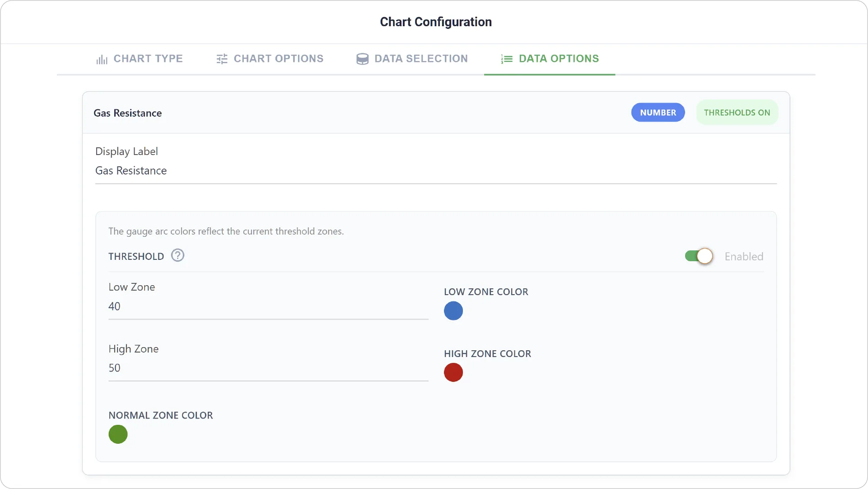Click the database icon beside Data Selection
This screenshot has height=489, width=868.
click(362, 59)
